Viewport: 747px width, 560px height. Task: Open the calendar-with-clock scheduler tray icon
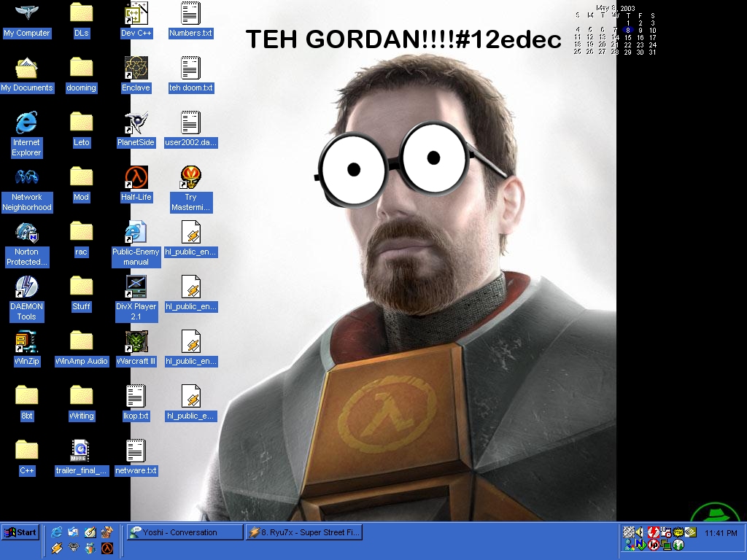[x=665, y=532]
